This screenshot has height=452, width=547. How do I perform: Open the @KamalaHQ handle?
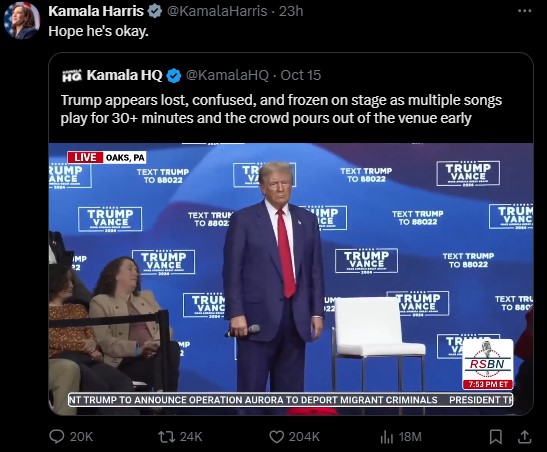(227, 75)
